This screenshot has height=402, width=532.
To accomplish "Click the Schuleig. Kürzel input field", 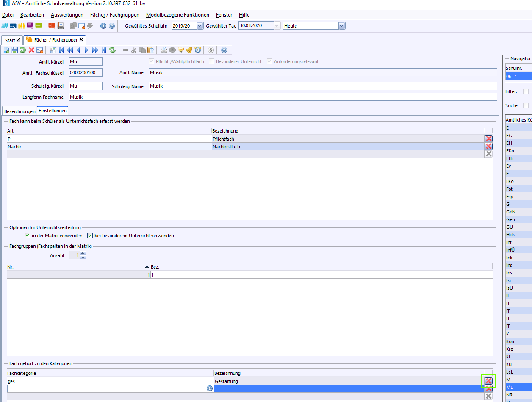I will [x=85, y=86].
